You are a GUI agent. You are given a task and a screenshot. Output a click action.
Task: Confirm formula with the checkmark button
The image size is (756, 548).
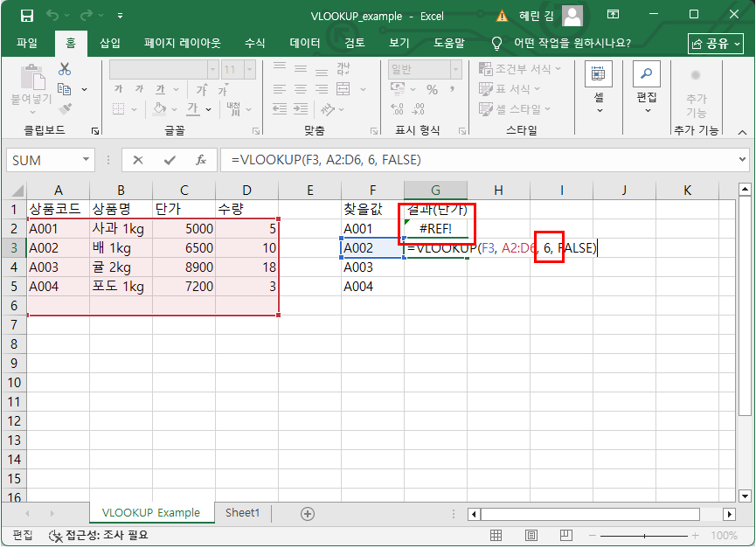tap(170, 160)
